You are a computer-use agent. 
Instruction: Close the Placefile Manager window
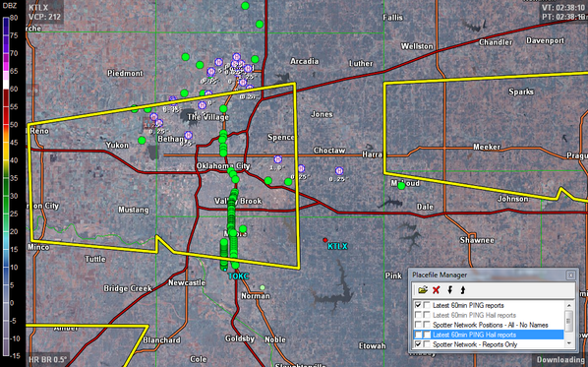[570, 275]
